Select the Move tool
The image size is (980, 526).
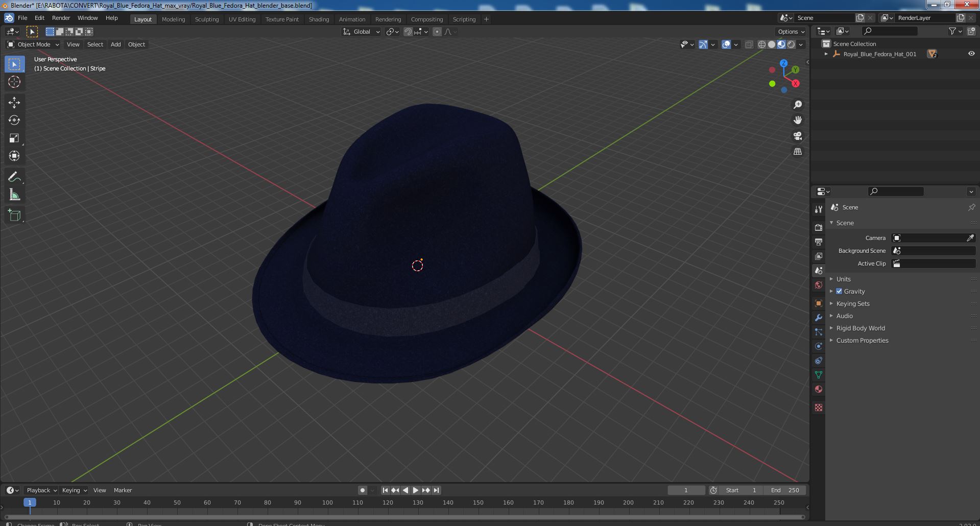click(x=14, y=102)
